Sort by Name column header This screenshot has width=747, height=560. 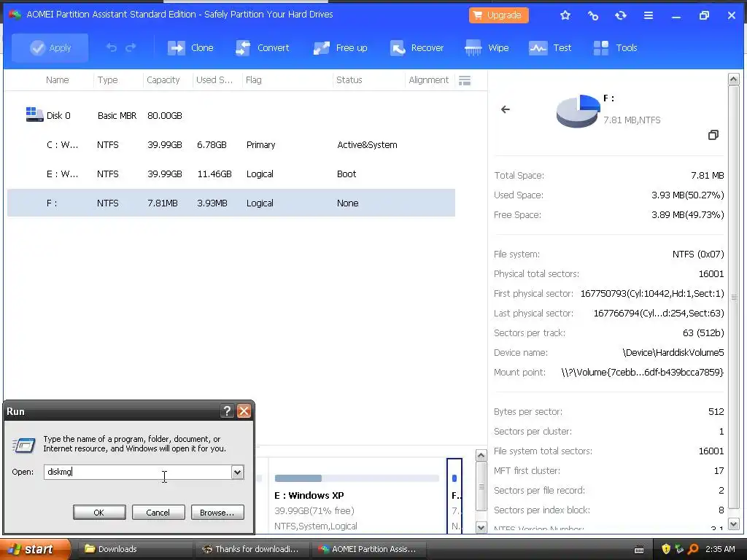tap(57, 80)
